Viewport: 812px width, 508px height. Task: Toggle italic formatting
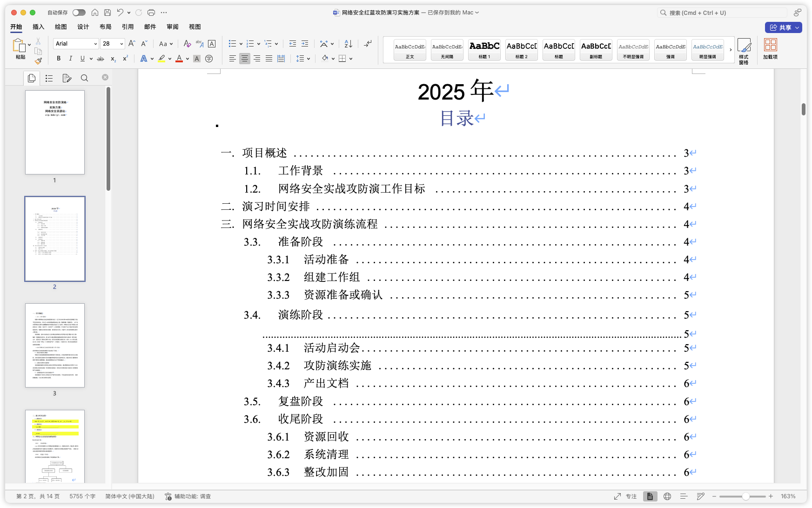pos(70,59)
